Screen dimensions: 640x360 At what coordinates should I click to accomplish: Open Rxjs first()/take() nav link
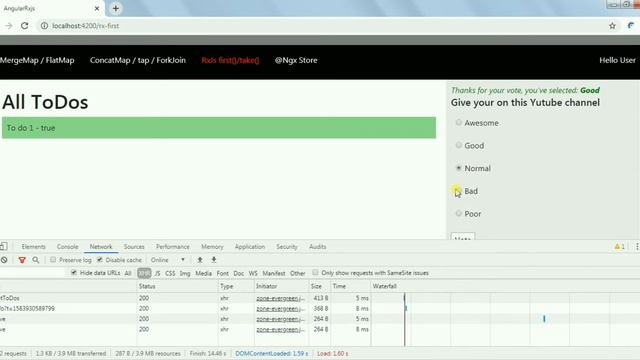[230, 60]
